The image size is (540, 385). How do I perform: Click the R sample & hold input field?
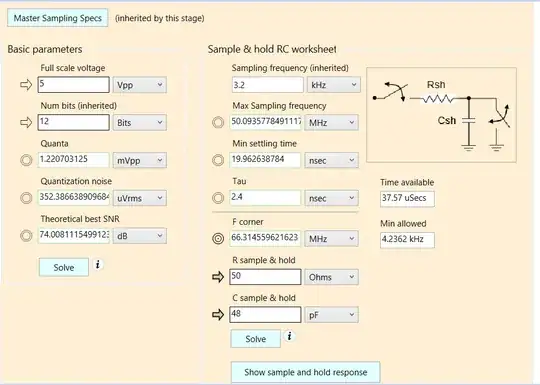point(265,277)
